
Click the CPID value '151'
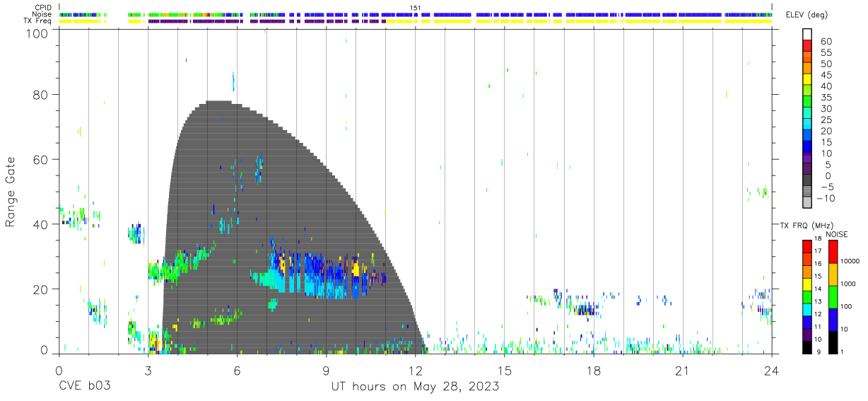[415, 7]
